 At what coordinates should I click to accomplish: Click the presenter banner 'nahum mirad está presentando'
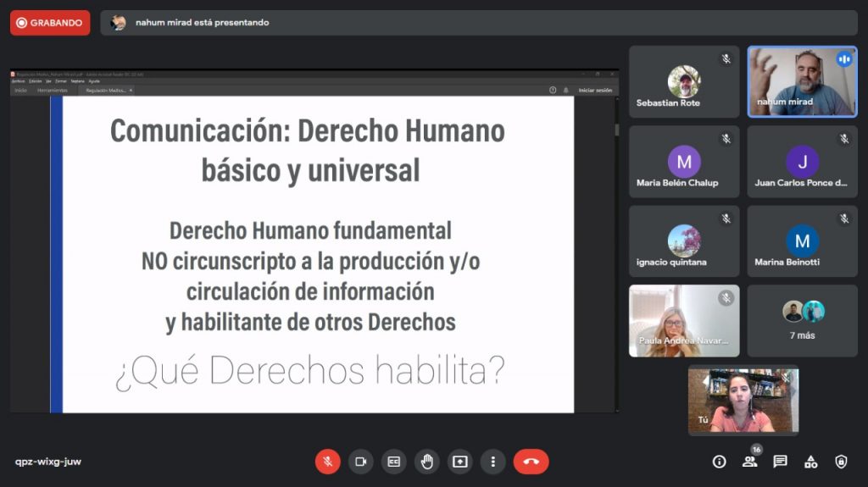[x=202, y=23]
